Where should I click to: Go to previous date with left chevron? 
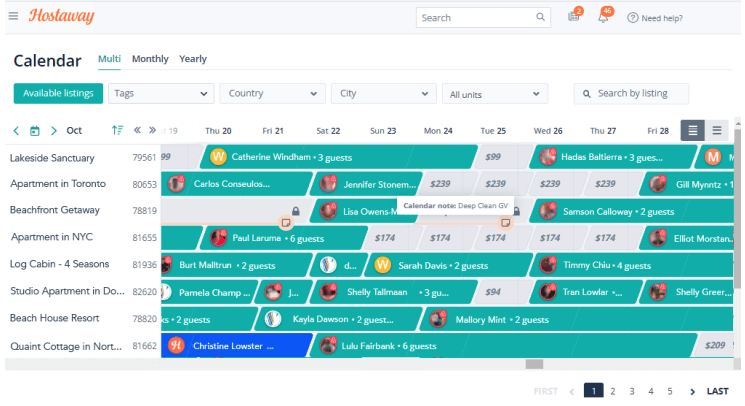tap(16, 131)
